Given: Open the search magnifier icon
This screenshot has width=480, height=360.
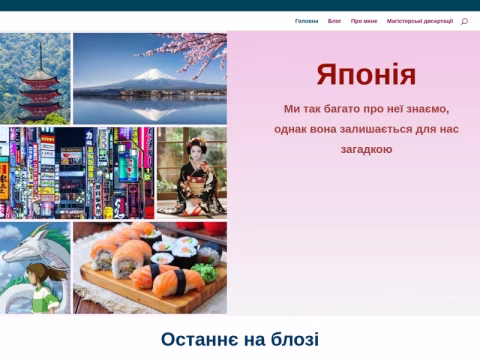Looking at the screenshot, I should click(464, 21).
